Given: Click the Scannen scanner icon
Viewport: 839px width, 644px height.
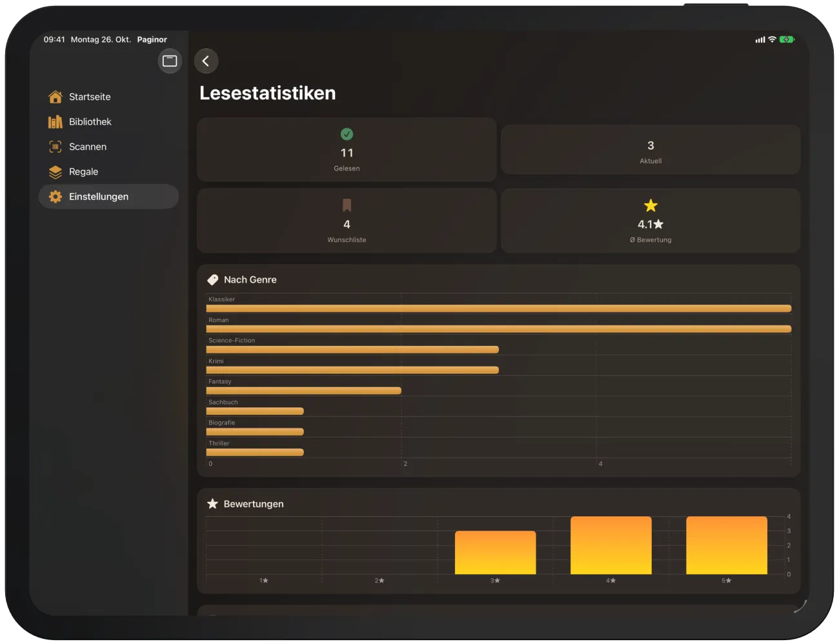Looking at the screenshot, I should point(56,146).
